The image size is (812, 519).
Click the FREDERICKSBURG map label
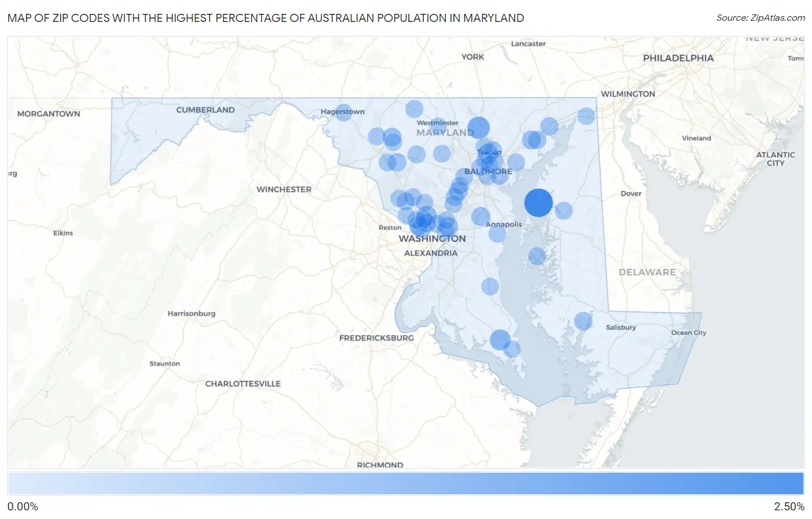[377, 338]
